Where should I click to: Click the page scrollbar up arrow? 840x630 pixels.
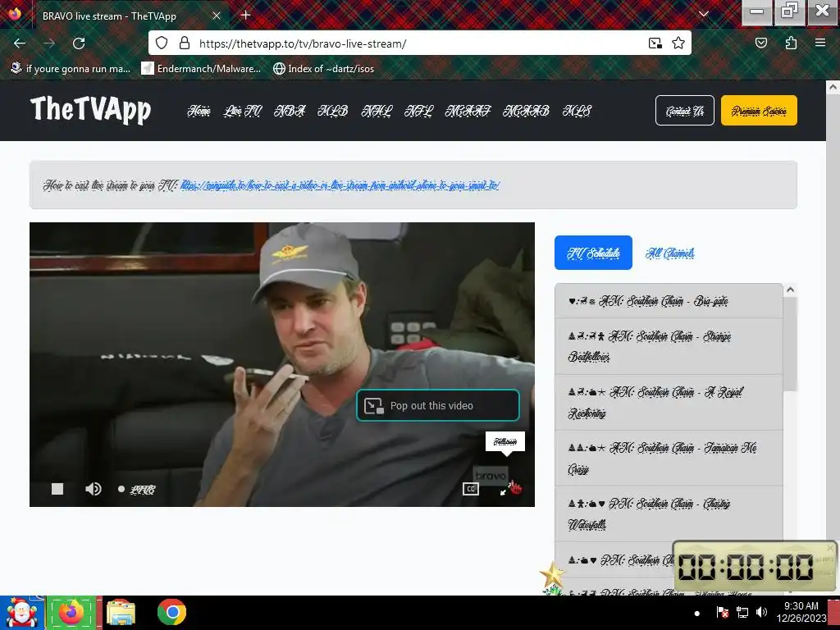833,87
